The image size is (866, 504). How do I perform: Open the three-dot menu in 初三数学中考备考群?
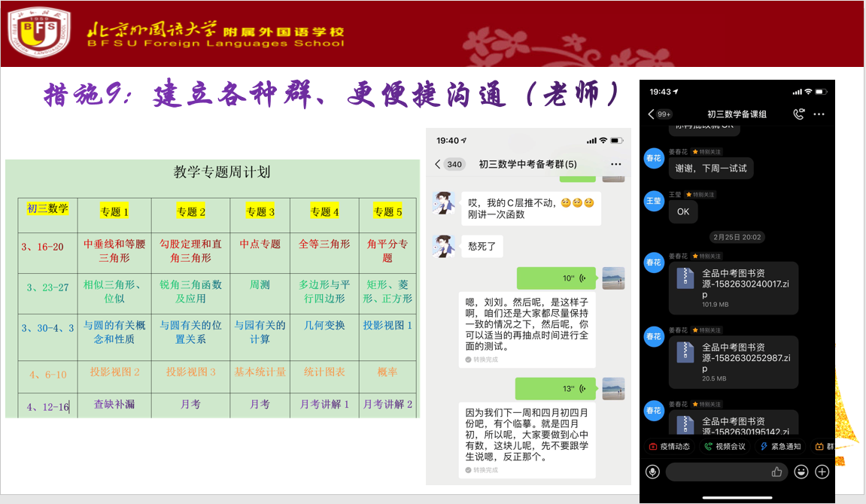click(x=616, y=164)
